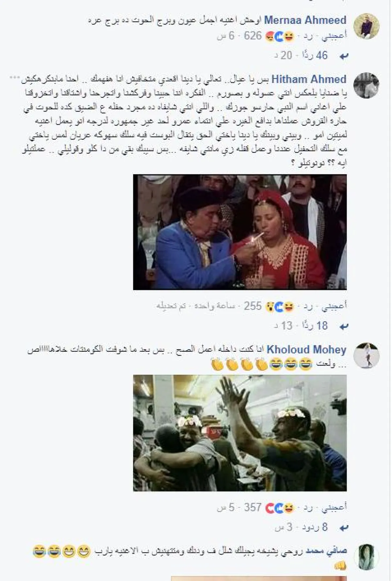Open صافي محمد's profile avatar
This screenshot has width=392, height=581.
point(366,557)
